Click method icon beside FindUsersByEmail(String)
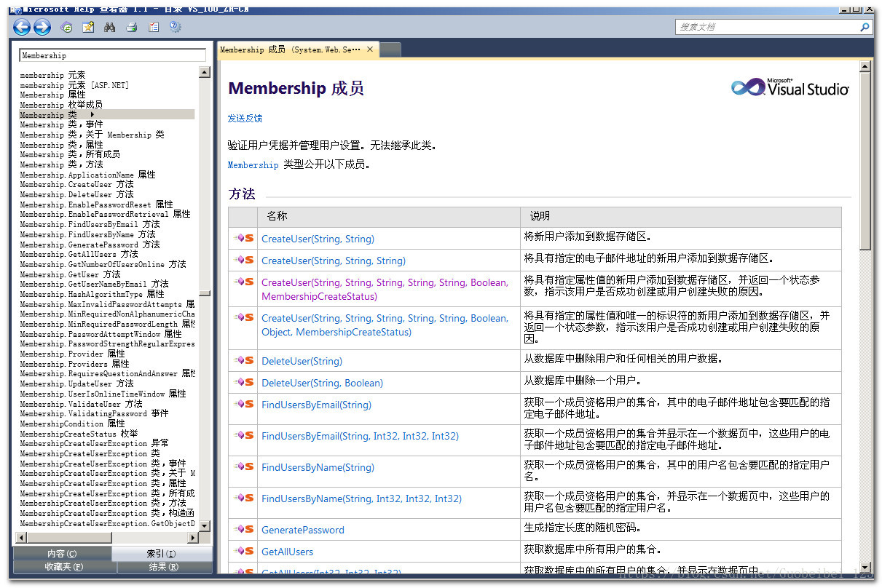This screenshot has width=882, height=588. point(244,404)
